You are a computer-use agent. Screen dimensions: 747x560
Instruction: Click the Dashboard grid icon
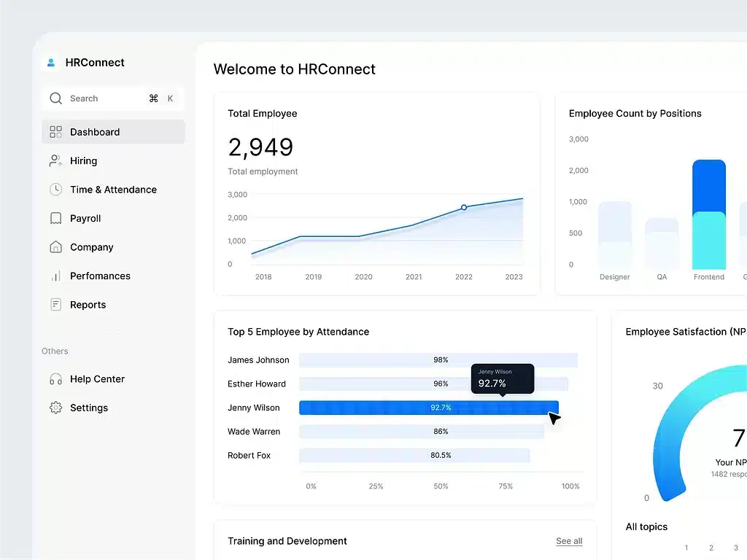(55, 132)
